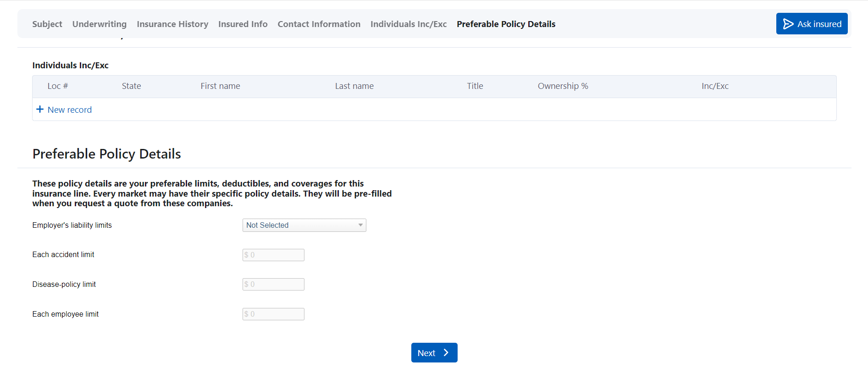Click the Inc/Exc column header
This screenshot has width=868, height=384.
(x=714, y=86)
